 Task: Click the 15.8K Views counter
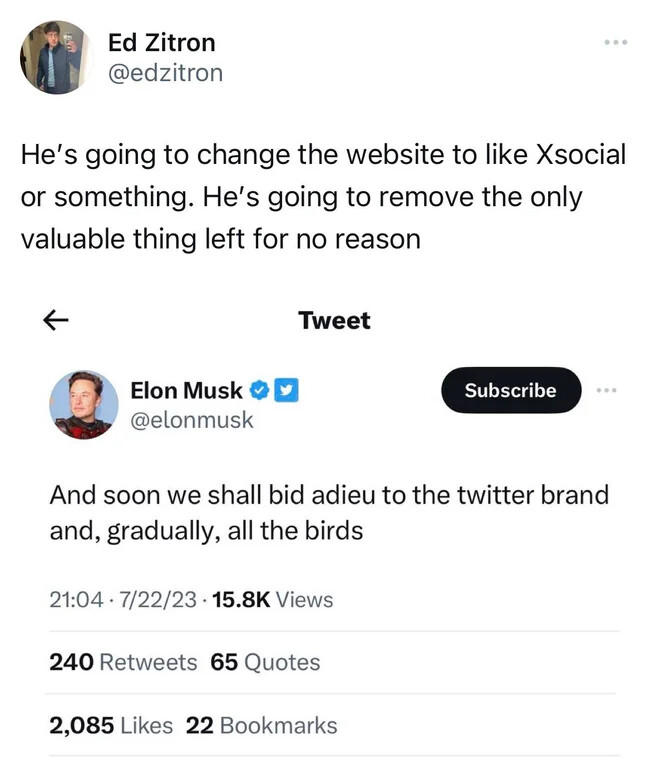click(273, 600)
